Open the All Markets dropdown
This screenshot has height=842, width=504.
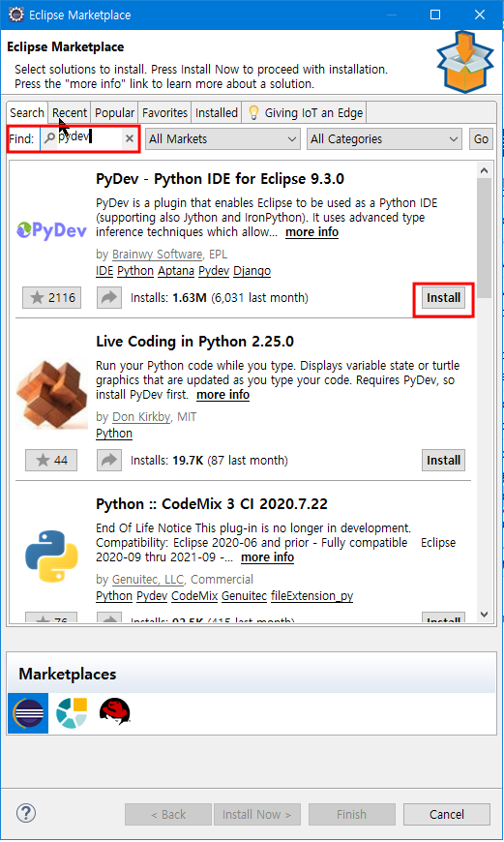pos(222,139)
